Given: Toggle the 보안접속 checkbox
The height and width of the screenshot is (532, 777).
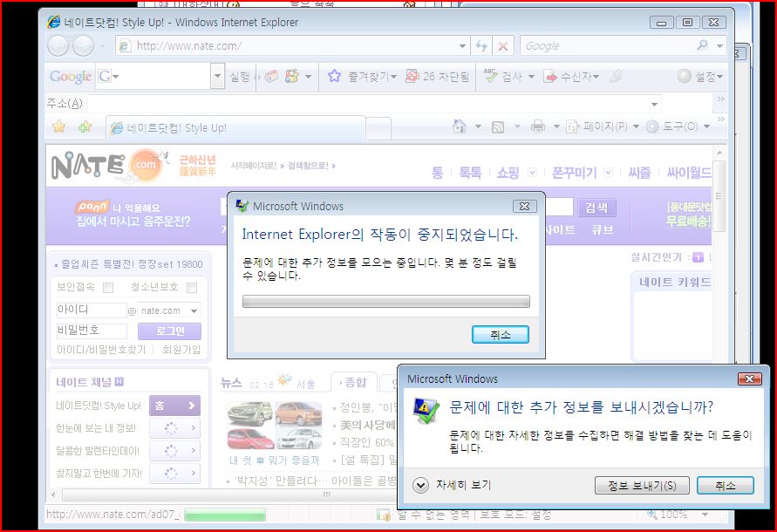Looking at the screenshot, I should coord(108,288).
